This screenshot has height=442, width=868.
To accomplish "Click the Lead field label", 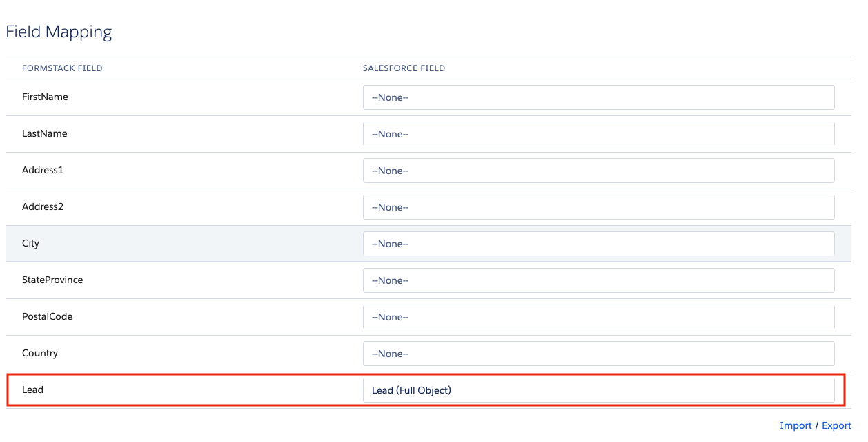I will tap(32, 390).
